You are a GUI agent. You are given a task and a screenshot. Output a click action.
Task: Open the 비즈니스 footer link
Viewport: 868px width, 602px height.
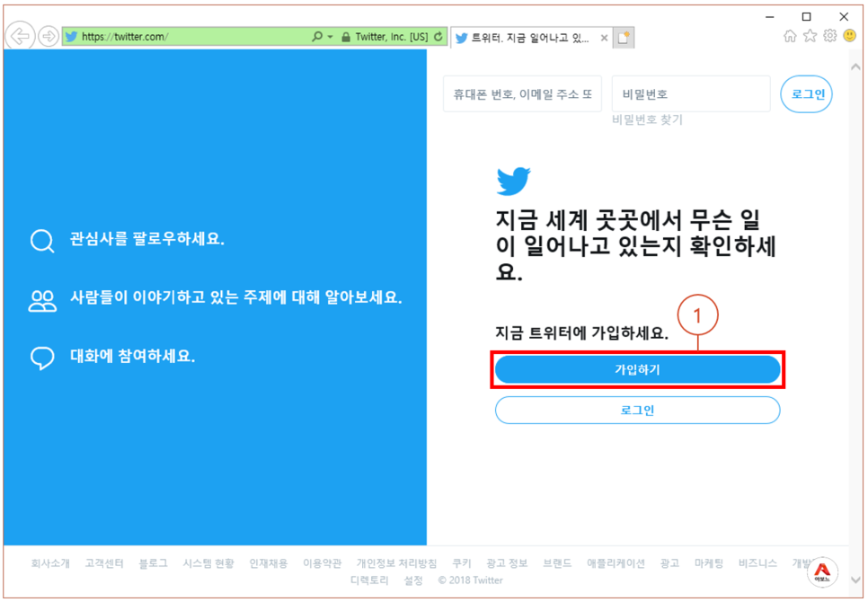pos(757,563)
